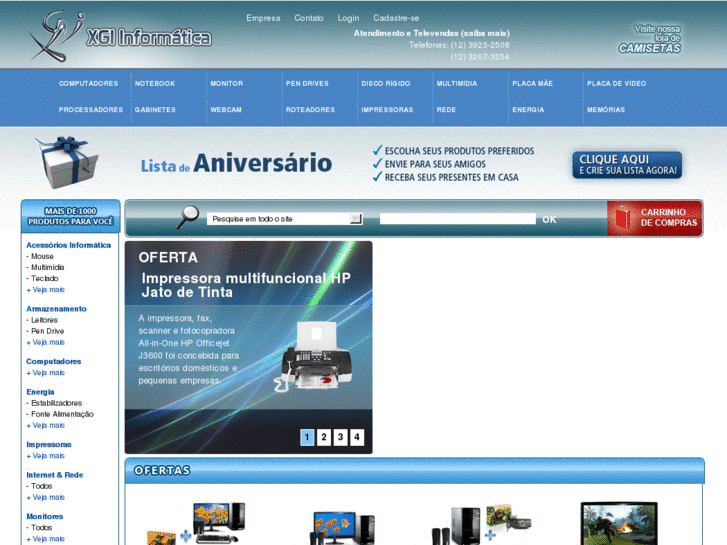Open the Monitores sidebar heading

45,516
